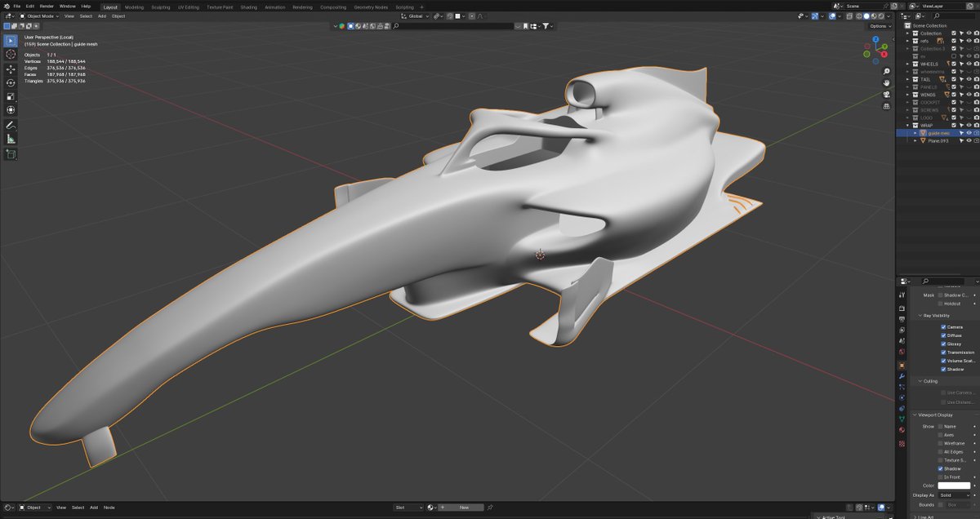Open the Object Data properties tab
The height and width of the screenshot is (519, 980).
[x=902, y=419]
